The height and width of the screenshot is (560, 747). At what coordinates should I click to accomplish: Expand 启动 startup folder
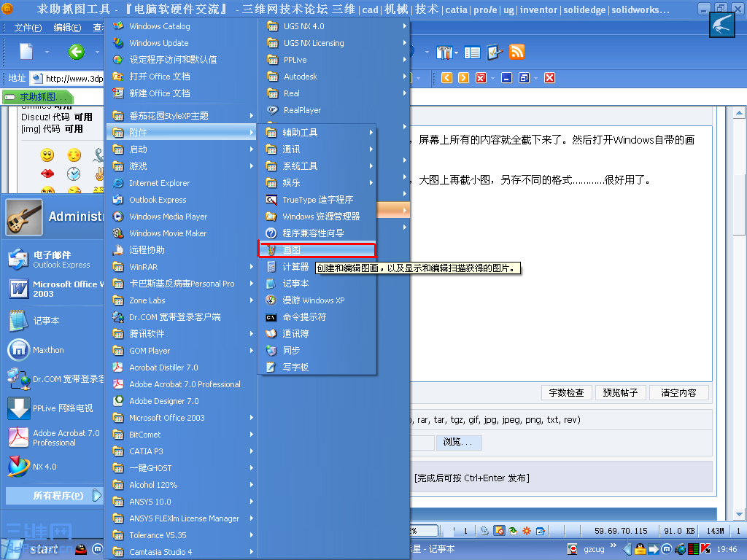(181, 149)
